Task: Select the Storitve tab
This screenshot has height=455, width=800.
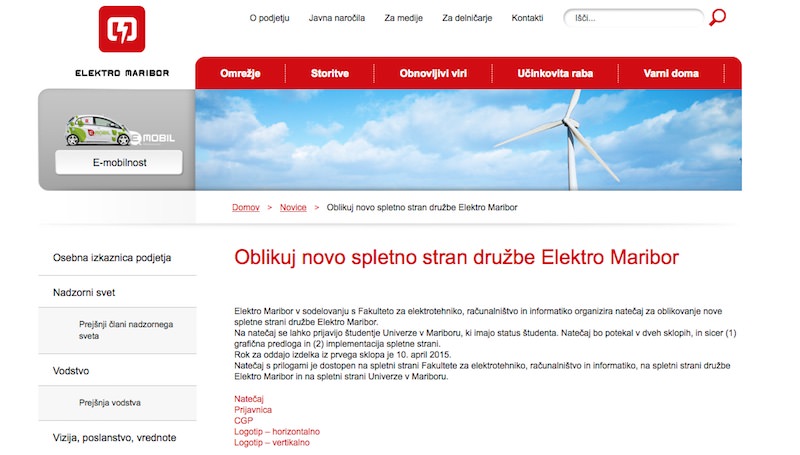Action: point(330,74)
